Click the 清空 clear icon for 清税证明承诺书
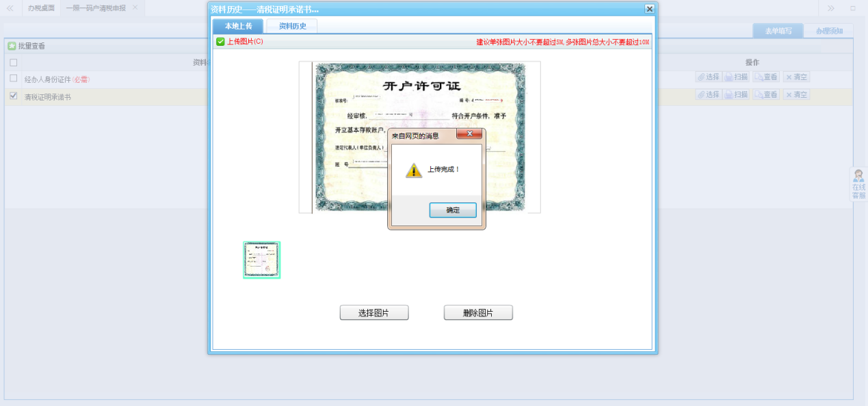The width and height of the screenshot is (868, 406). coord(795,94)
